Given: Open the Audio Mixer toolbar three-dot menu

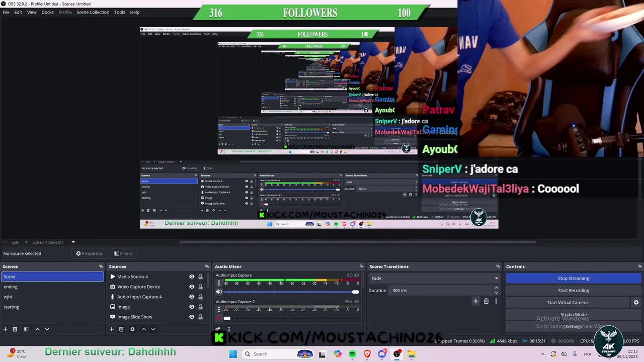Looking at the screenshot, I should click(x=229, y=329).
